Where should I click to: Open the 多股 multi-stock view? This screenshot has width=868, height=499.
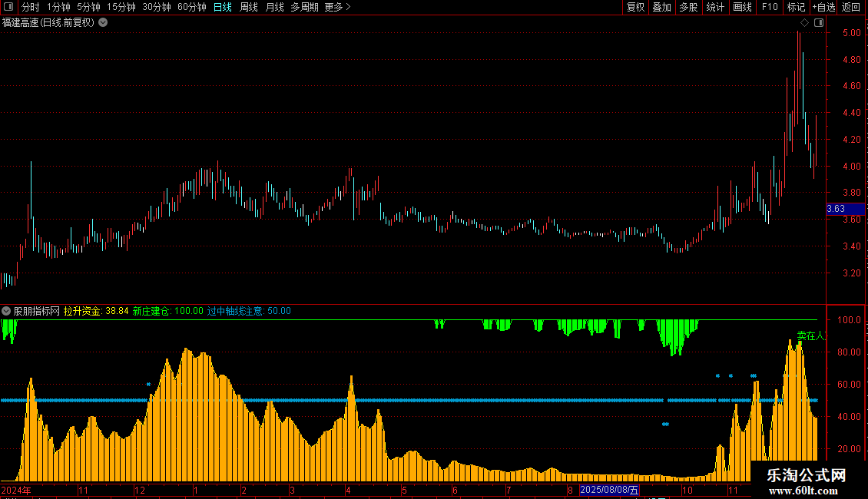click(x=688, y=7)
